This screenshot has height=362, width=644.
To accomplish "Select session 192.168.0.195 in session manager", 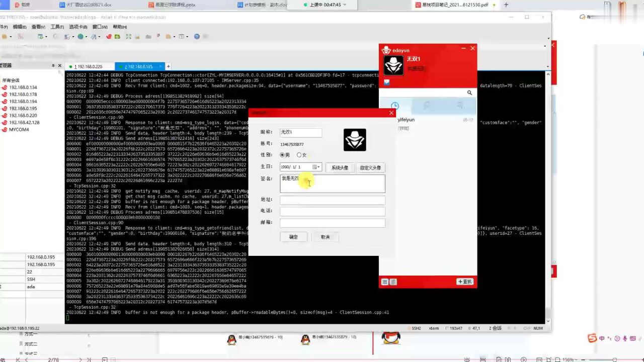I will pos(23,109).
